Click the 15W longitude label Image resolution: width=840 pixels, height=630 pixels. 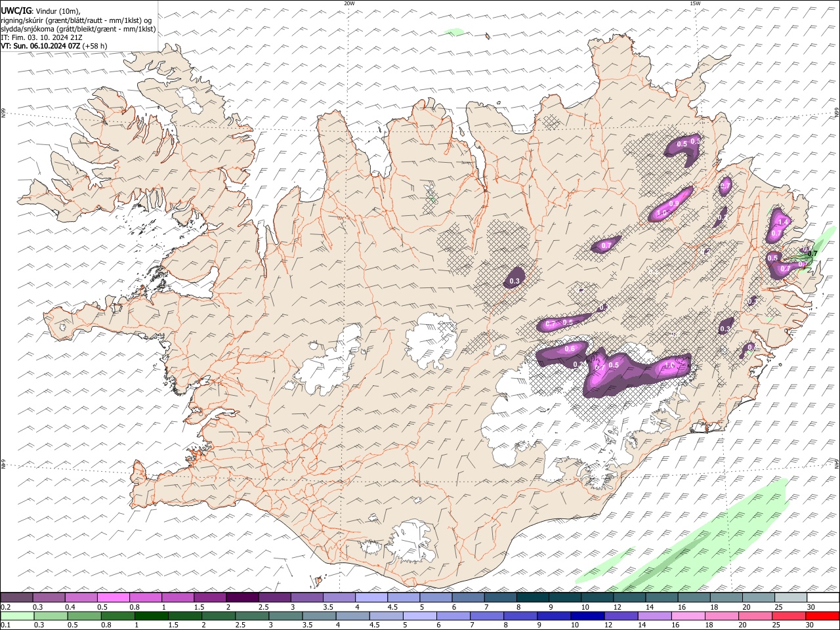point(695,3)
